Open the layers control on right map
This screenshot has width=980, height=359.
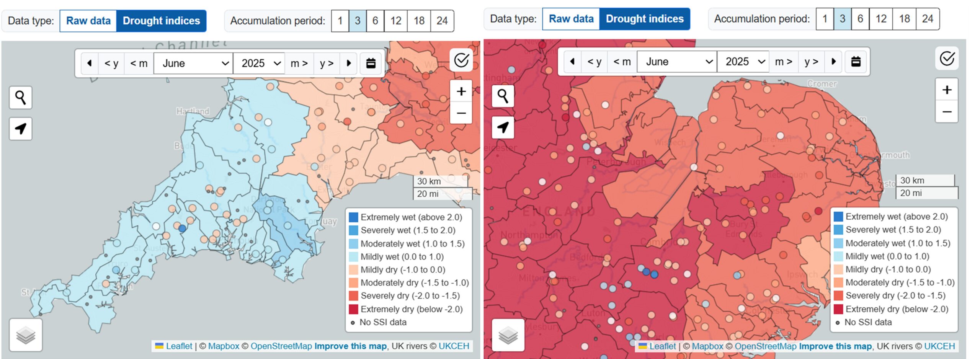508,335
